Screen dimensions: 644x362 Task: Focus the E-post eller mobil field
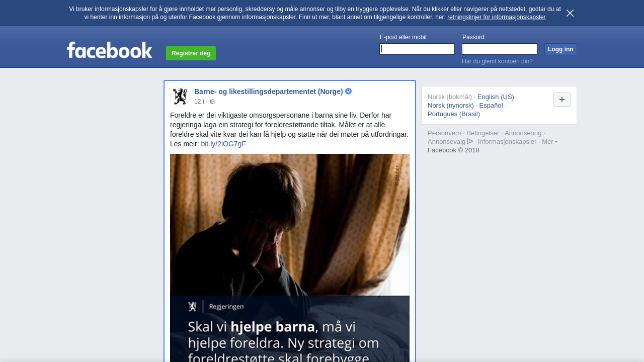pos(417,49)
